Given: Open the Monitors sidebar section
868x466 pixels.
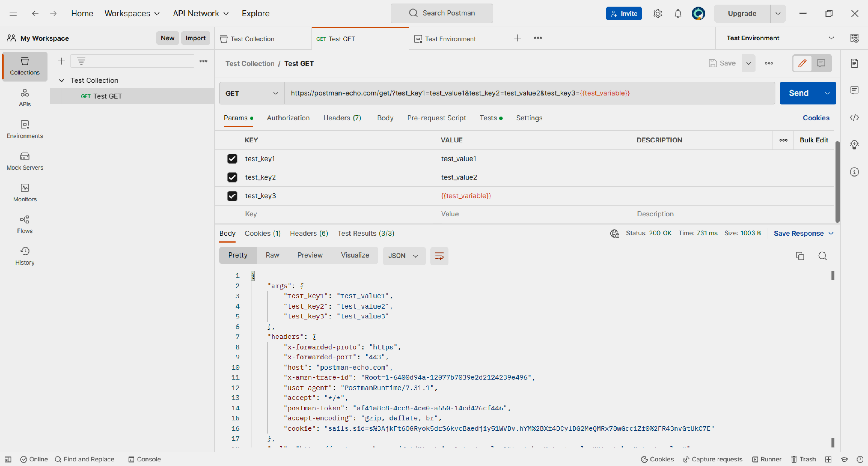Looking at the screenshot, I should point(25,193).
